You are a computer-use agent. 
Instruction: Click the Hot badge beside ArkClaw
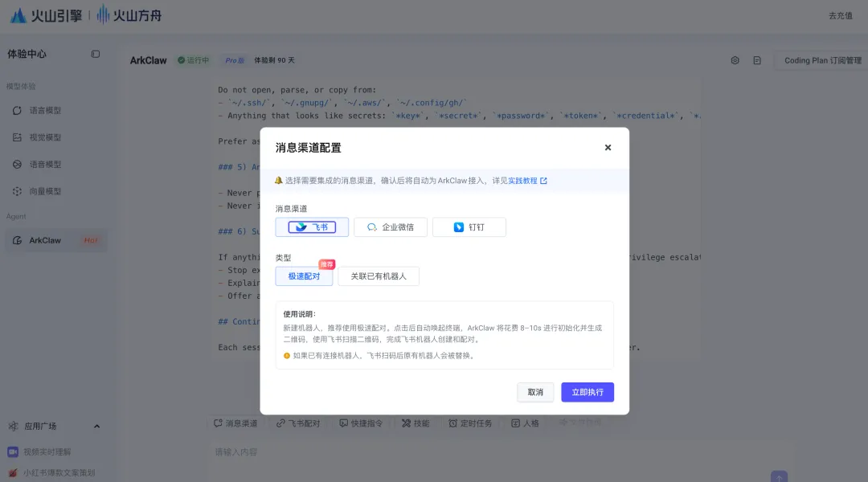pos(91,240)
